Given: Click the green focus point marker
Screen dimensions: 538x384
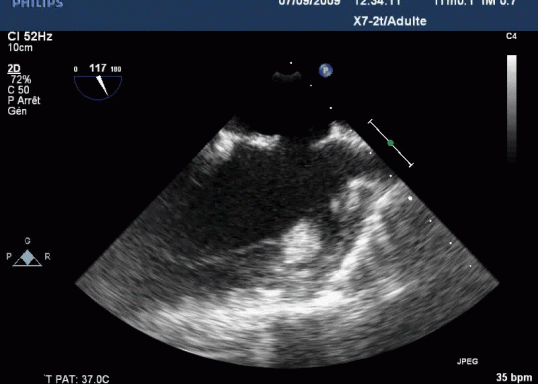Looking at the screenshot, I should (x=390, y=143).
